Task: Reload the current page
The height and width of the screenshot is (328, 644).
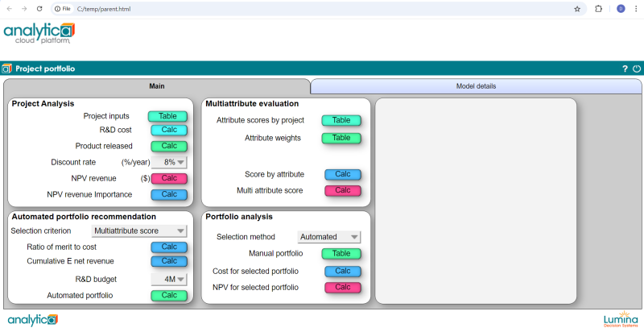Action: 39,9
